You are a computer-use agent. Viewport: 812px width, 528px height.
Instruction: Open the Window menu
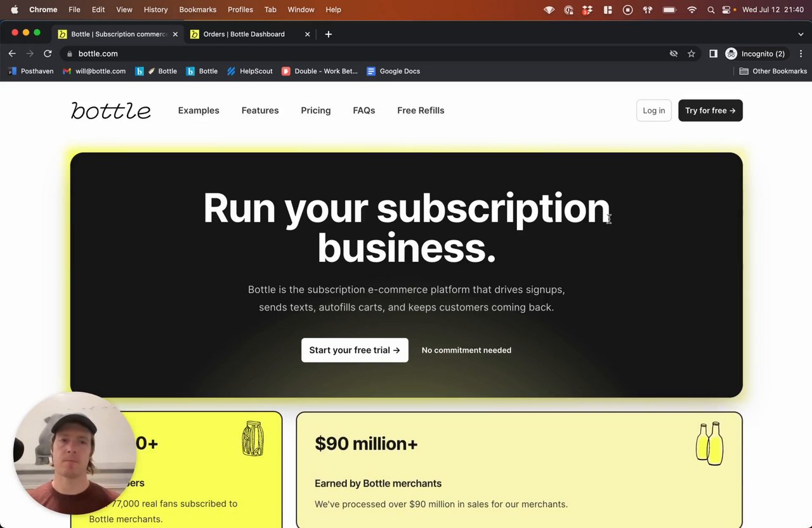pos(301,10)
